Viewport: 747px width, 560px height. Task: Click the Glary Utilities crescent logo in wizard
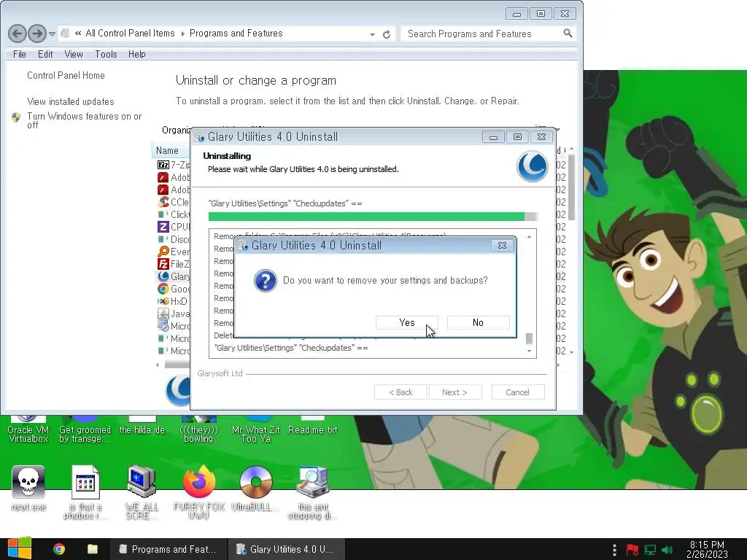pyautogui.click(x=532, y=166)
